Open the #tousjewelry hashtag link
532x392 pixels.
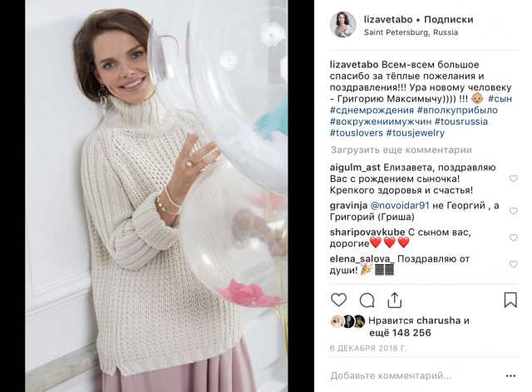click(416, 133)
